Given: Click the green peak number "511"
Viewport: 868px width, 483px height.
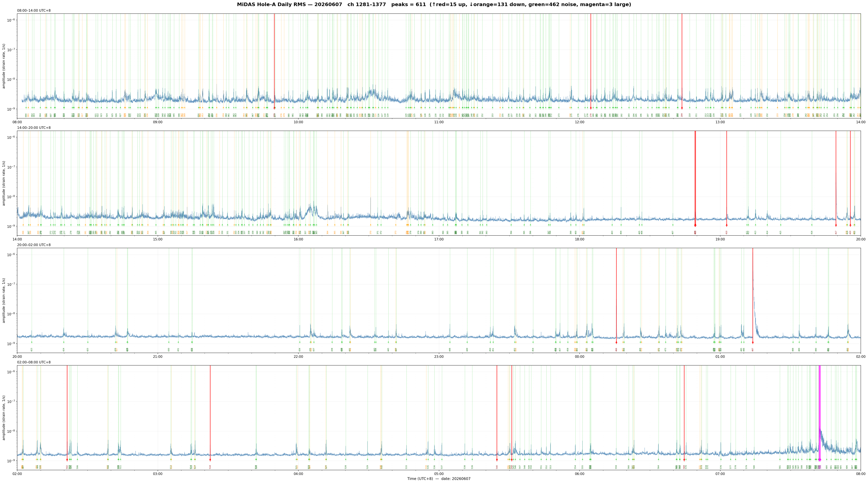Looking at the screenshot, I should click(121, 467).
